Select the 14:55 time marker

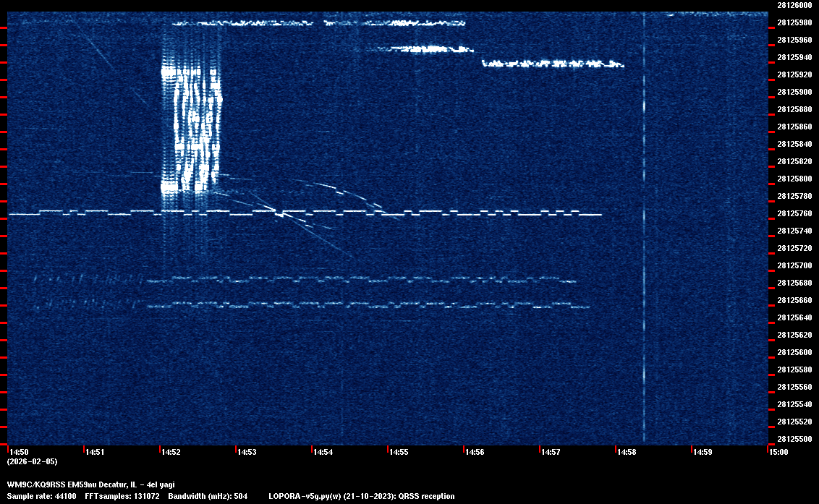pyautogui.click(x=399, y=452)
